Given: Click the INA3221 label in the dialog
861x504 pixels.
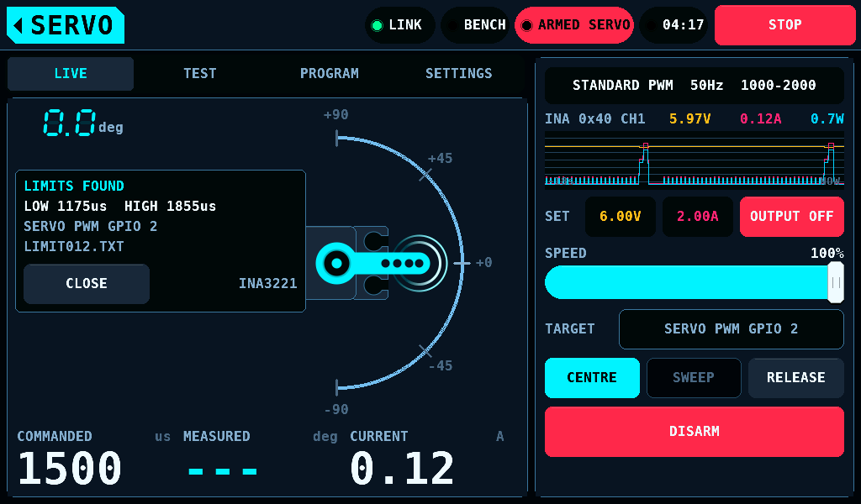Looking at the screenshot, I should (x=268, y=284).
